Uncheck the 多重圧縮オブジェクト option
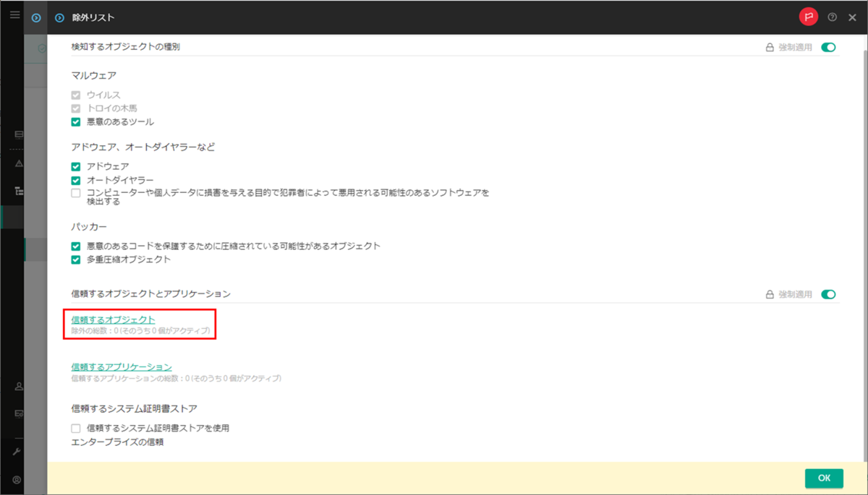The height and width of the screenshot is (495, 868). tap(75, 259)
